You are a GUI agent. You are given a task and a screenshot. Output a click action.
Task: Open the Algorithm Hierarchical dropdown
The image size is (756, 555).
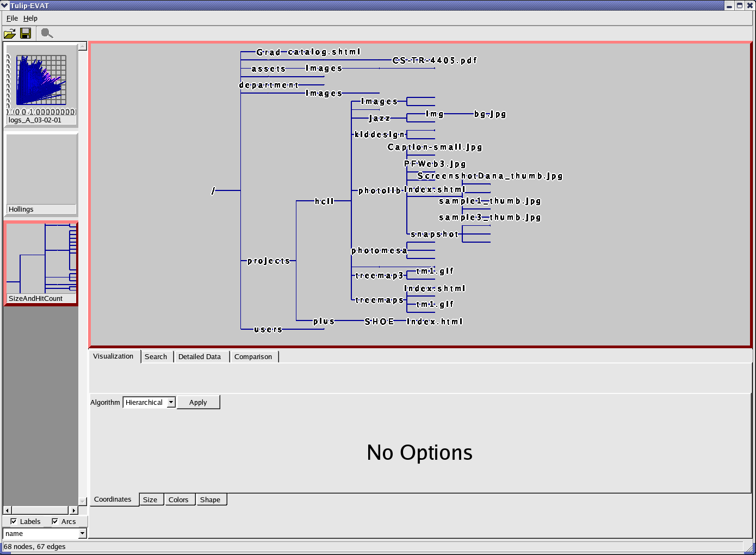(x=171, y=402)
